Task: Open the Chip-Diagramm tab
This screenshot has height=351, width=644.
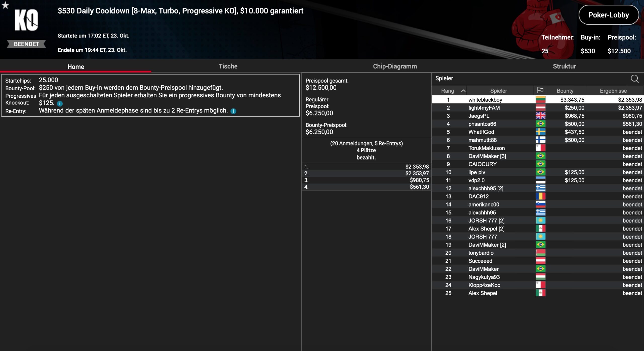Action: coord(395,66)
